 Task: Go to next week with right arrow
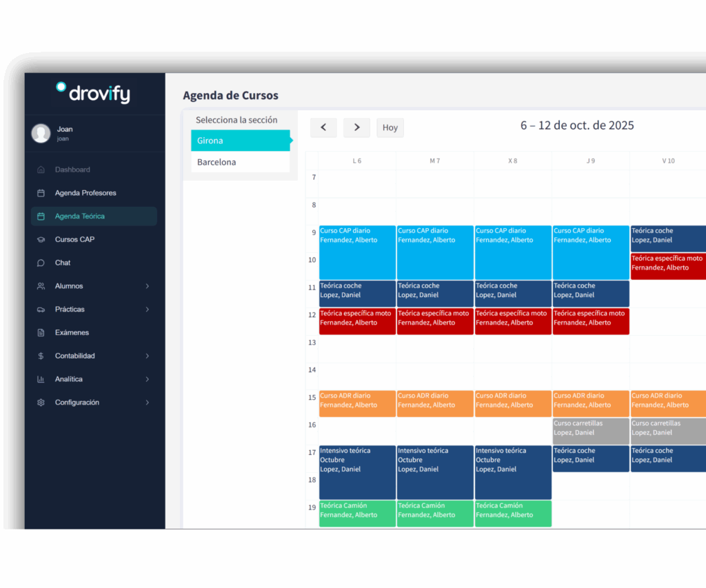click(x=356, y=128)
